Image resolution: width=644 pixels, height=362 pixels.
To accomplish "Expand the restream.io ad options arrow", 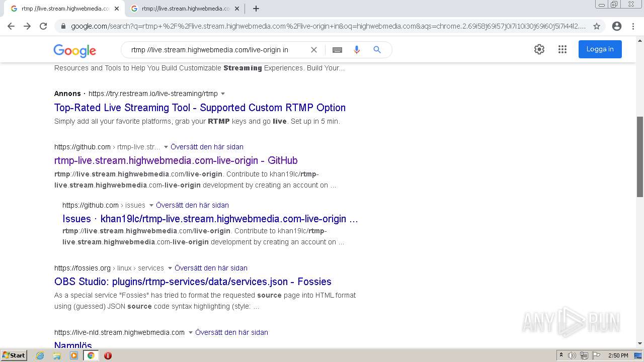I will 223,94.
